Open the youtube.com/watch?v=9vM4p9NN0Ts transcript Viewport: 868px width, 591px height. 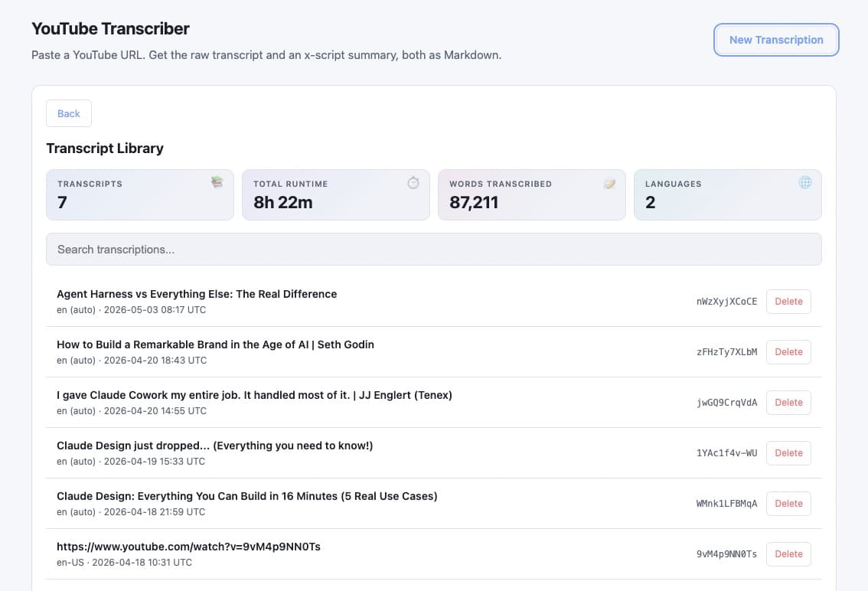point(188,547)
